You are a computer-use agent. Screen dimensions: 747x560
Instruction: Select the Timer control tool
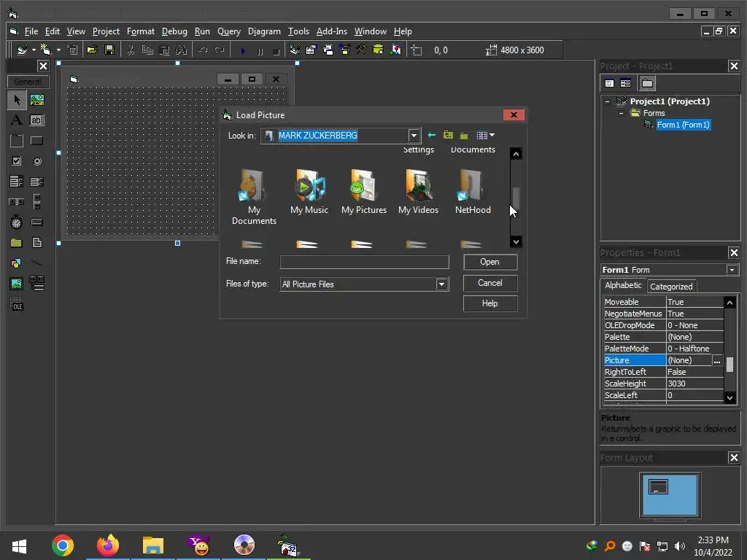click(17, 222)
